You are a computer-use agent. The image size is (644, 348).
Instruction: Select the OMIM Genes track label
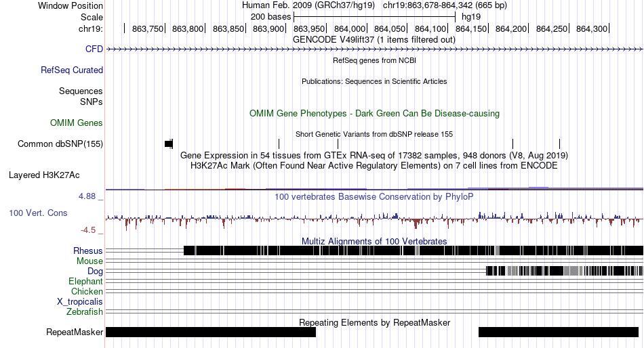77,123
